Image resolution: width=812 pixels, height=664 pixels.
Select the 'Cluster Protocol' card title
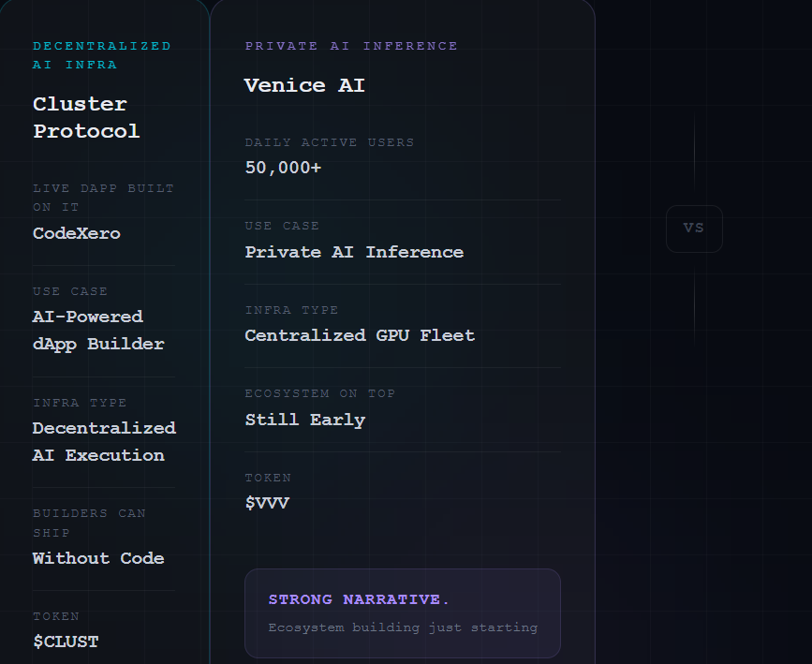86,118
